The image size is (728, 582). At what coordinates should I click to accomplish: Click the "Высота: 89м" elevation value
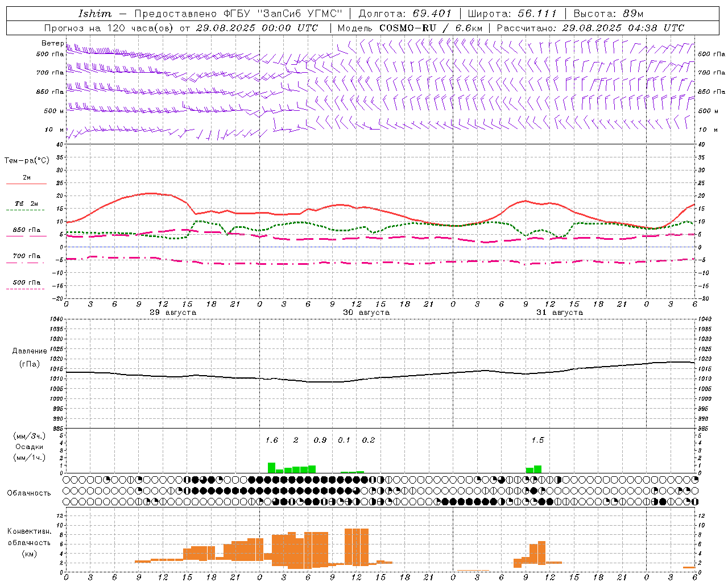609,14
